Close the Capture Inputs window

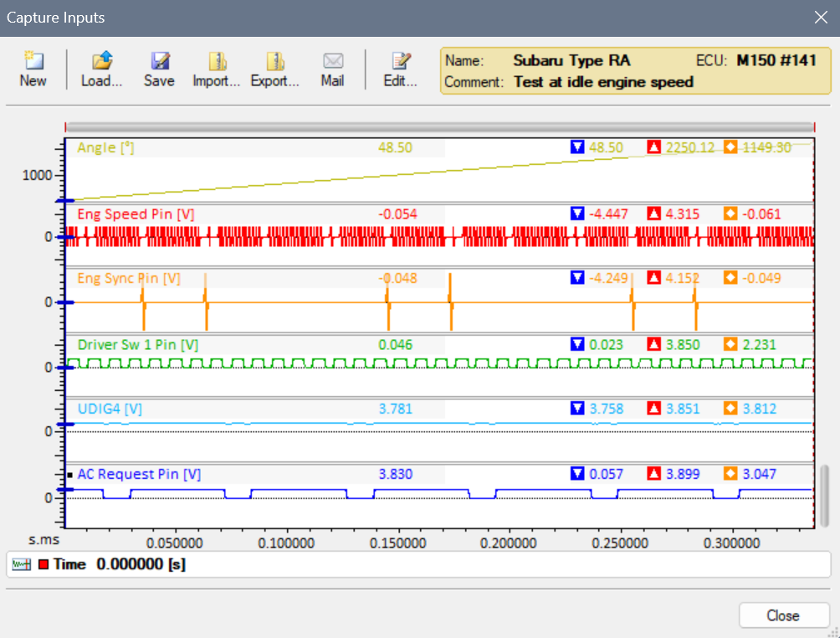[820, 18]
